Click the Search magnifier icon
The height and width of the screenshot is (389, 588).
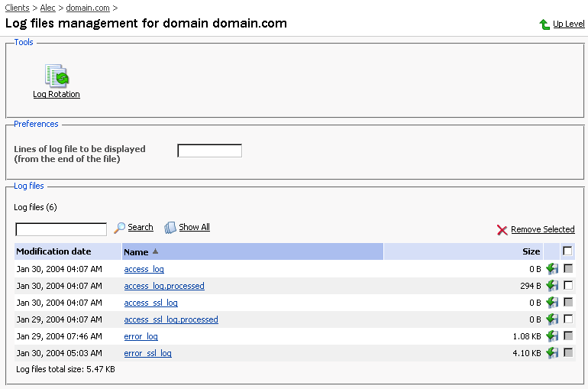pyautogui.click(x=119, y=228)
